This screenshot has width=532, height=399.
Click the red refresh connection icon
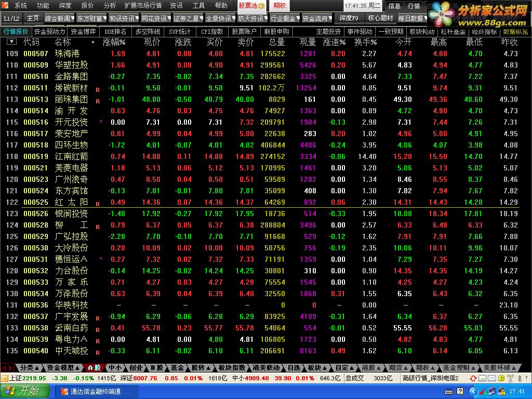pos(473,378)
